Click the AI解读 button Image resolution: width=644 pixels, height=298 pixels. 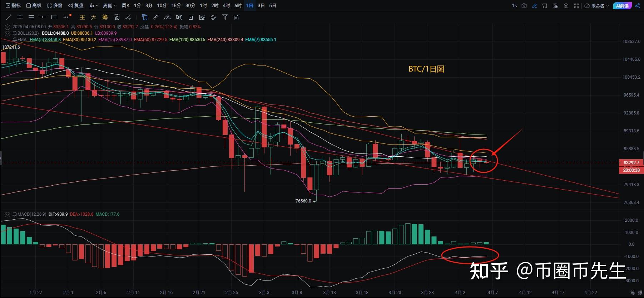pos(622,6)
